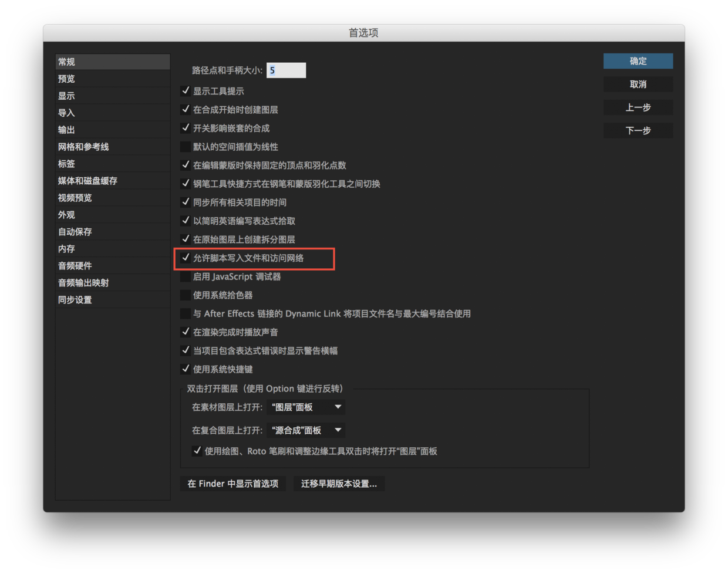Screen dimensions: 728x574
Task: Toggle 在原始图层上创建拆分图层 checkbox
Action: click(x=186, y=239)
